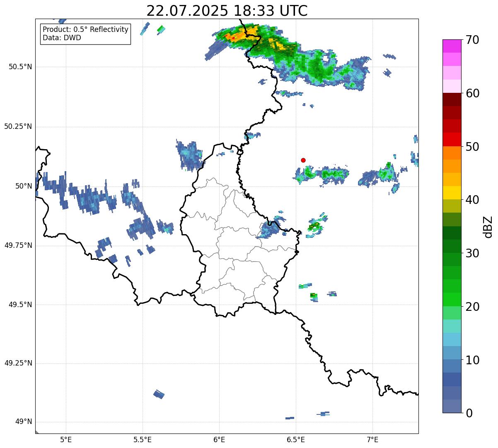Pick the bottom grey-blue colorbar segment
498x448 pixels.
point(452,406)
